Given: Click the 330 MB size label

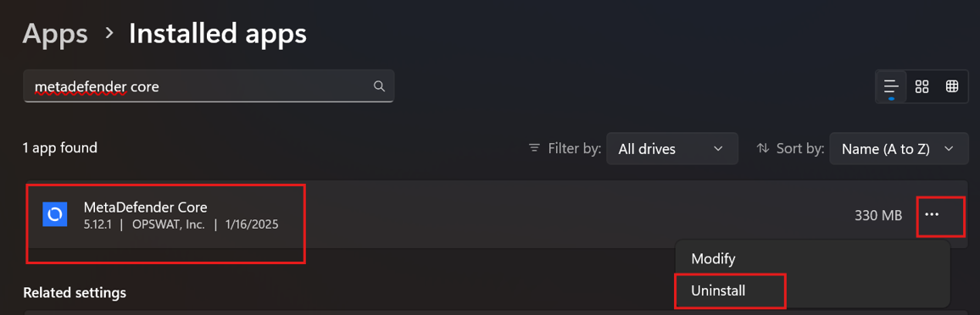Looking at the screenshot, I should pyautogui.click(x=878, y=215).
